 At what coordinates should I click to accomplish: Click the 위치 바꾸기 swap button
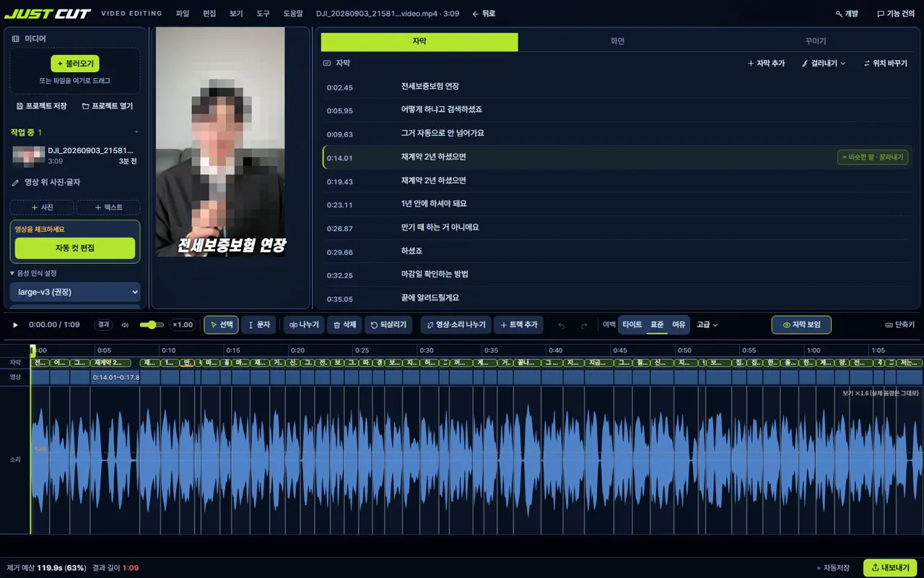coord(886,64)
